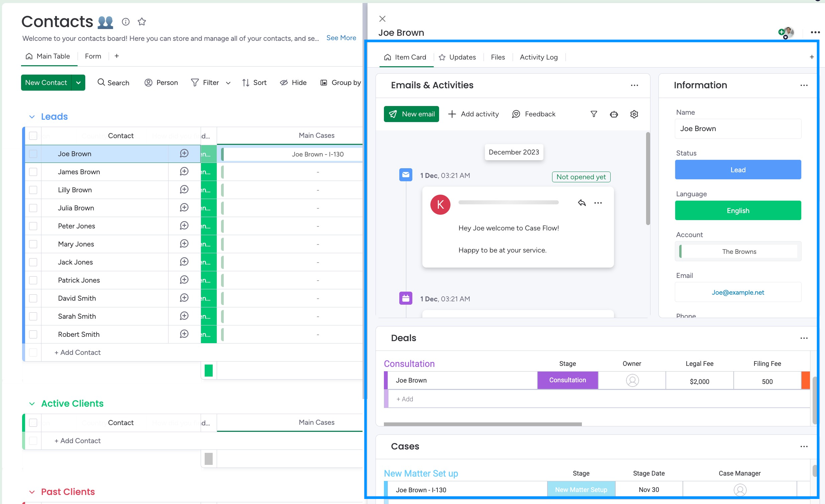Screen dimensions: 825x504
Task: Select Joe Brown's row checkbox
Action: click(33, 154)
